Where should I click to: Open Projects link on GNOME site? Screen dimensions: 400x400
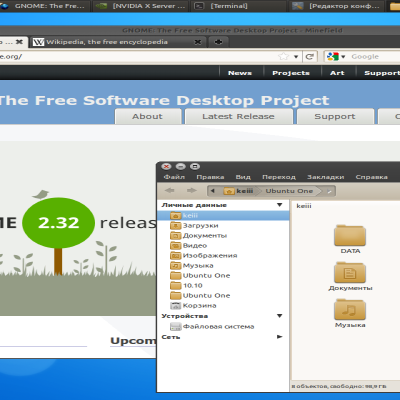pyautogui.click(x=291, y=73)
